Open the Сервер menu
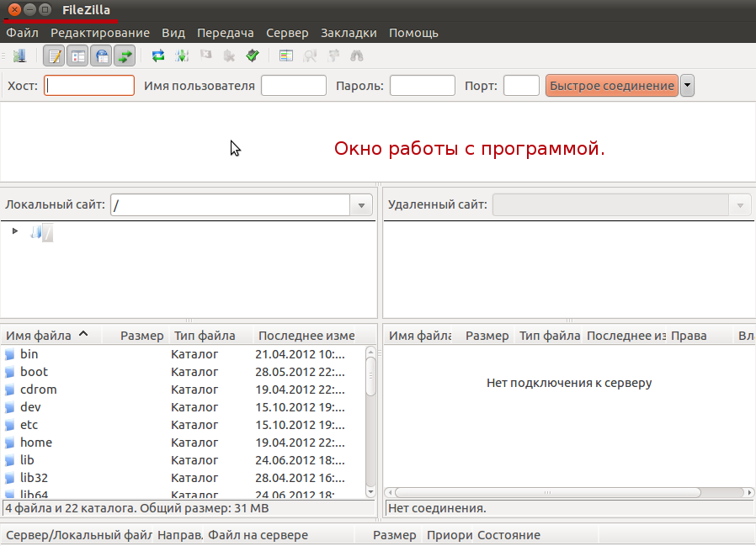Screen dimensions: 756x546 (287, 33)
